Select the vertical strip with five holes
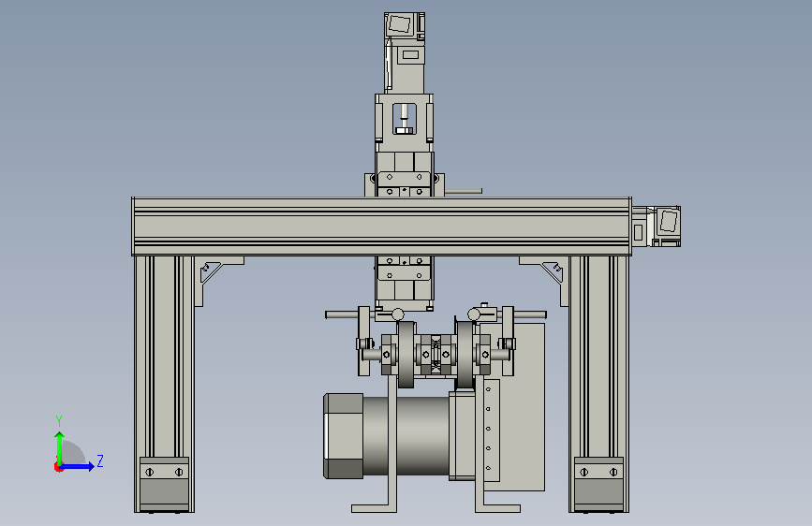Image resolution: width=812 pixels, height=526 pixels. (x=492, y=431)
